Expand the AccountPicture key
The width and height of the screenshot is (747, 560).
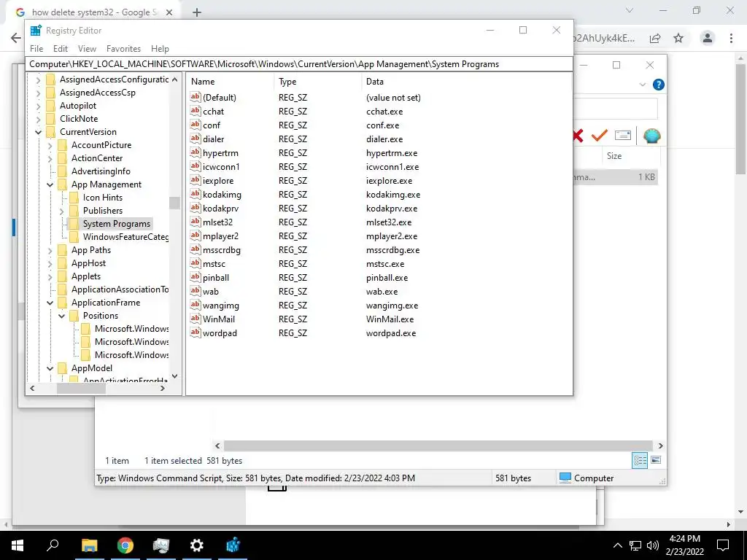pyautogui.click(x=50, y=145)
